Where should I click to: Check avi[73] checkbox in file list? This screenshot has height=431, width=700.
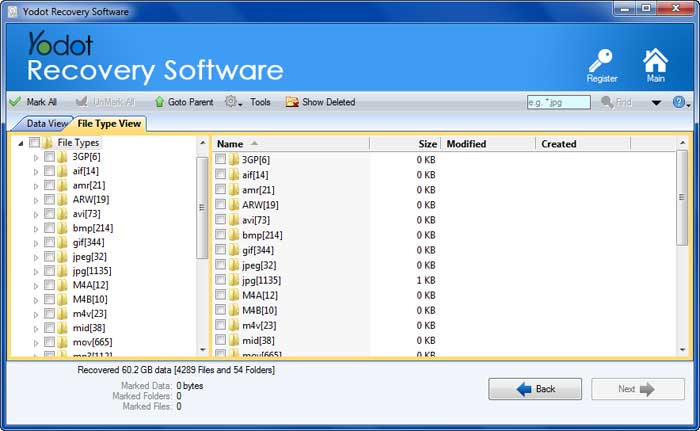221,219
